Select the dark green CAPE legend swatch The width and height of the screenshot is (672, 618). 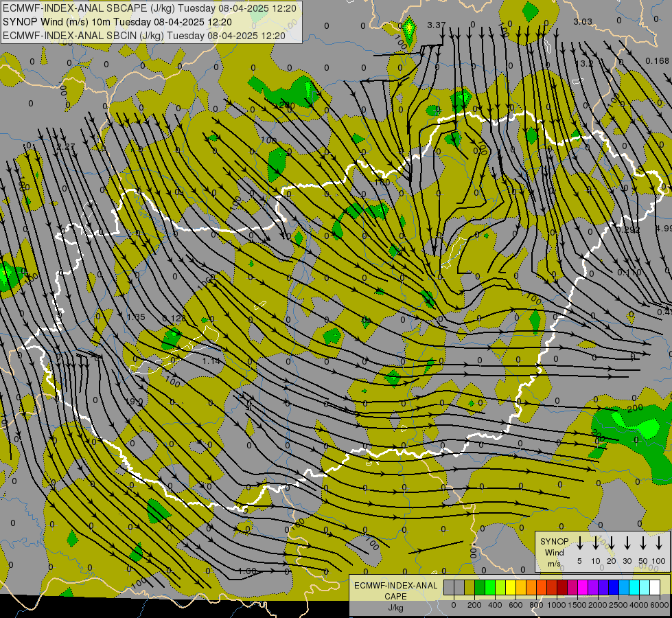click(480, 587)
